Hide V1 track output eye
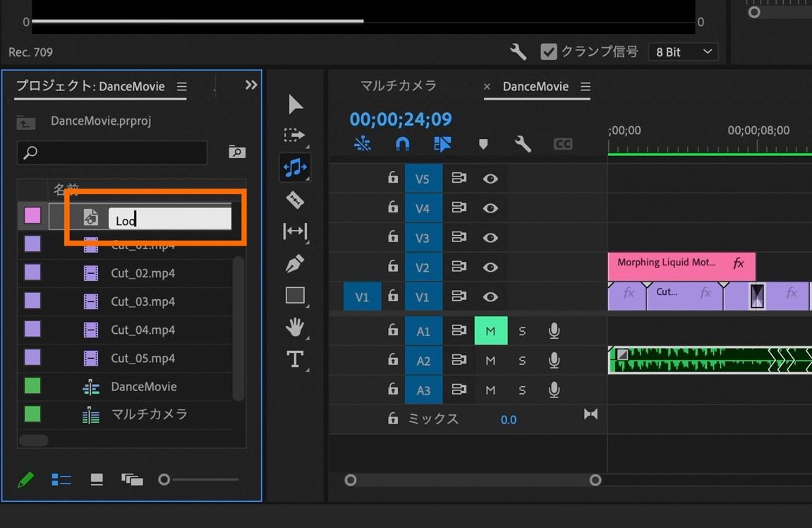 [x=490, y=297]
